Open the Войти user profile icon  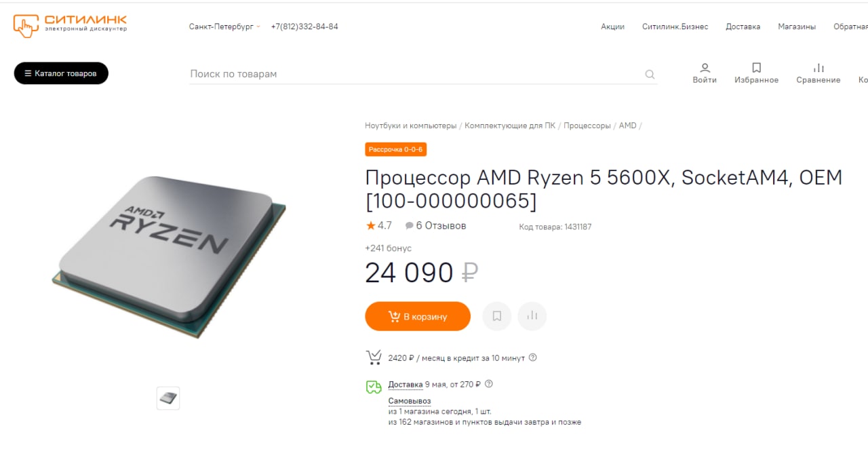pos(705,68)
